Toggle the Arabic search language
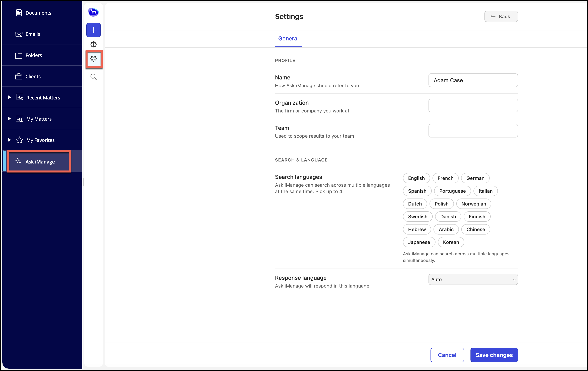Image resolution: width=588 pixels, height=371 pixels. tap(446, 229)
